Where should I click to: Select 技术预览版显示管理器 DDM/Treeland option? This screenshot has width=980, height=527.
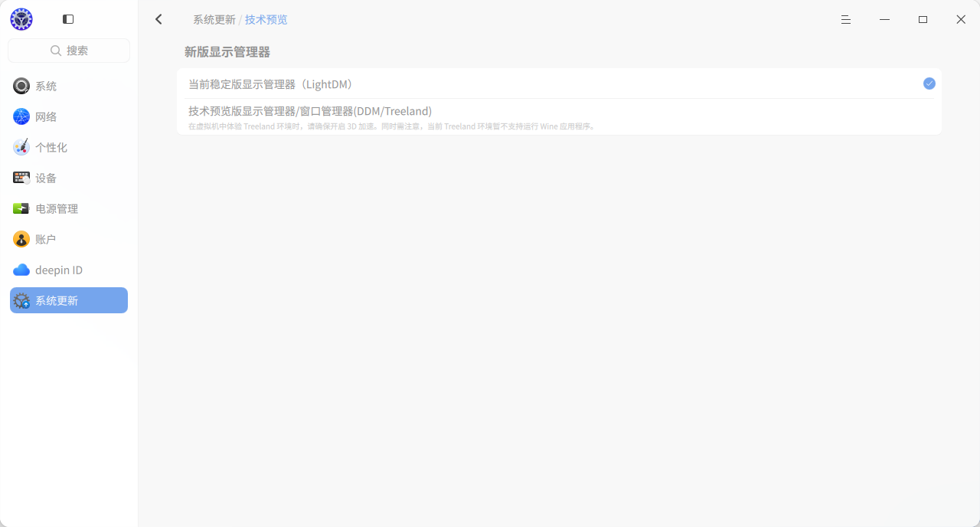pyautogui.click(x=559, y=117)
